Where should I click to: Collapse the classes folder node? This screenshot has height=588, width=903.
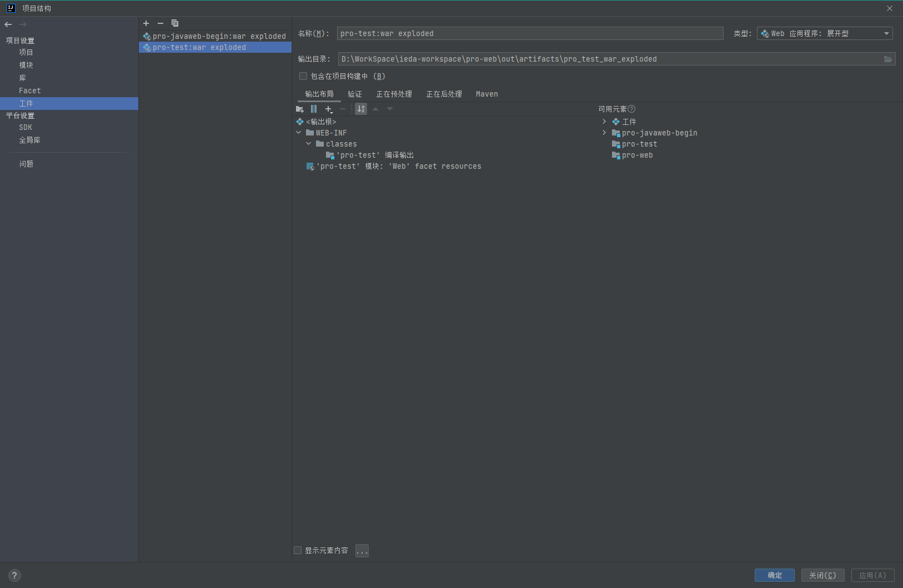(309, 144)
